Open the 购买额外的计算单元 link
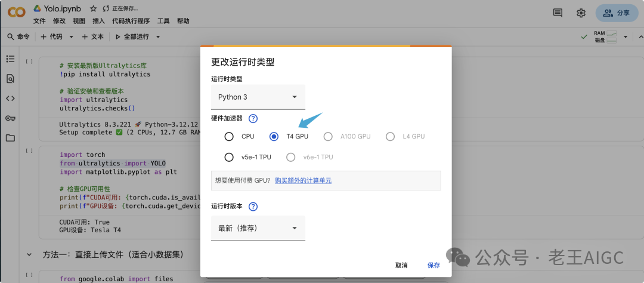The image size is (644, 283). [303, 180]
